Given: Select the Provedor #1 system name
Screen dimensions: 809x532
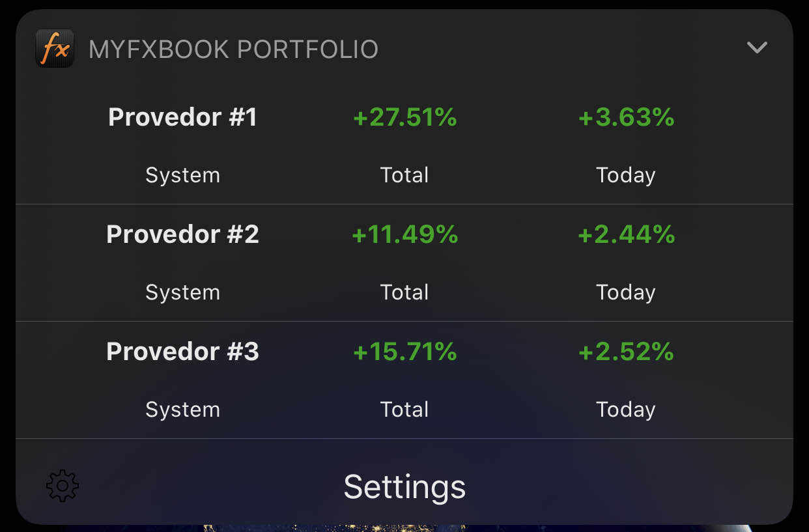Looking at the screenshot, I should click(x=182, y=117).
